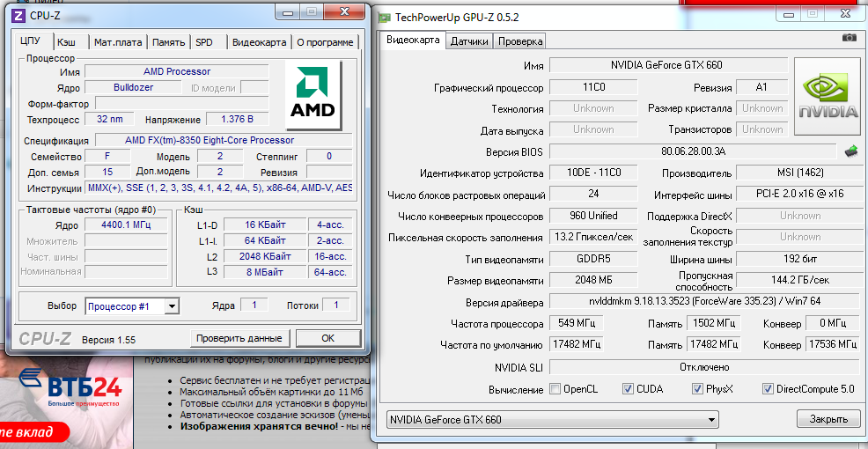Click the 549 МГц GPU clock value
This screenshot has height=449, width=868.
[x=576, y=323]
